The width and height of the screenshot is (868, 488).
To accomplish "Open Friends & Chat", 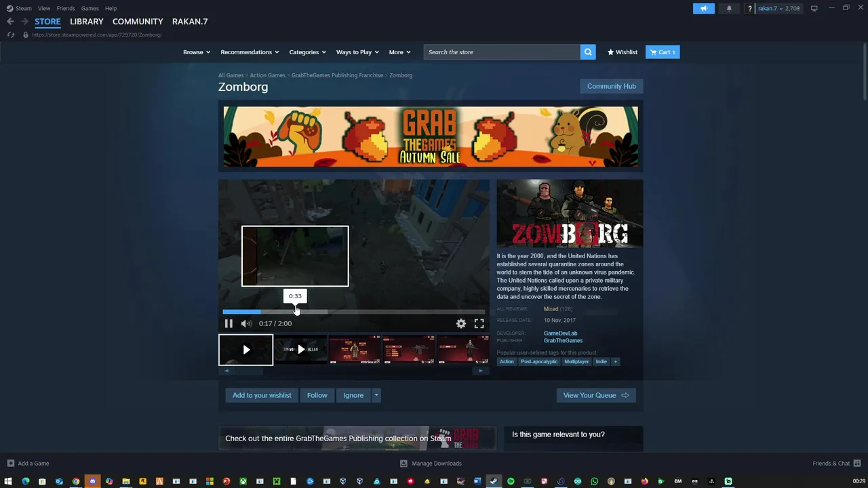I will (x=835, y=464).
